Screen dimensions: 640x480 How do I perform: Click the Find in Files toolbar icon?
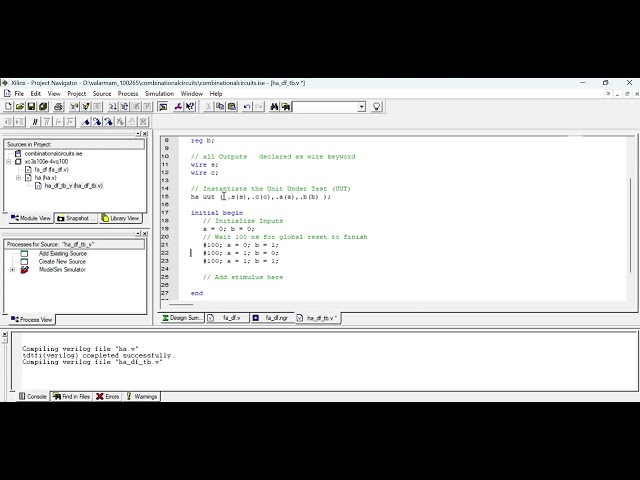point(286,107)
